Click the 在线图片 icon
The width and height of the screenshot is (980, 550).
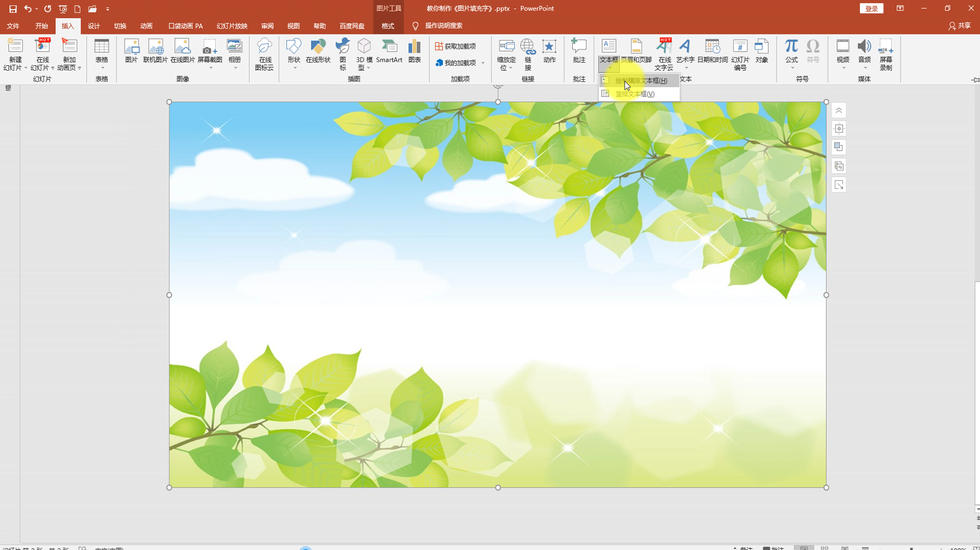click(x=182, y=51)
